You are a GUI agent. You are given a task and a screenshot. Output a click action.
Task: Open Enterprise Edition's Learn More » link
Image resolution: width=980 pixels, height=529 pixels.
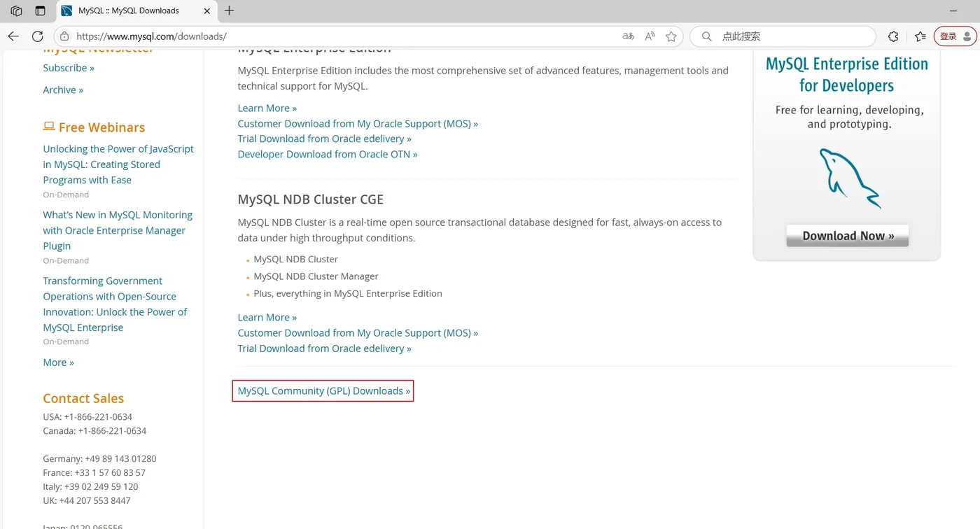coord(267,108)
